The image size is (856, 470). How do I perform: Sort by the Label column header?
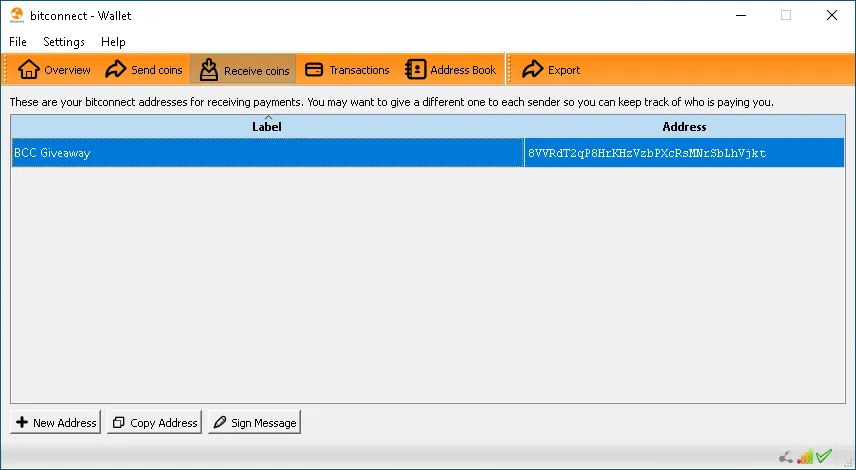coord(267,127)
